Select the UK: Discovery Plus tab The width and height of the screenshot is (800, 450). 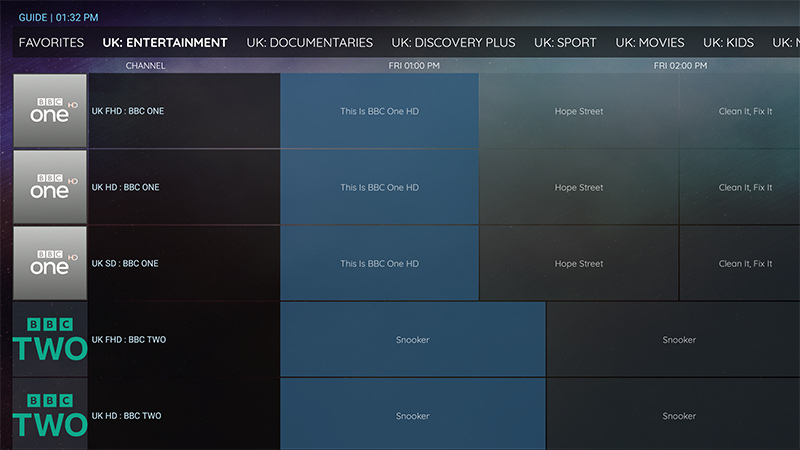(x=453, y=43)
